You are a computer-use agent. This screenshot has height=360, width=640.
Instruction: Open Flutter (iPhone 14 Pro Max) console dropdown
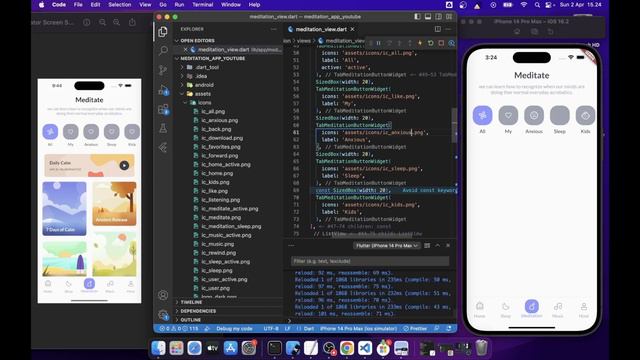387,245
